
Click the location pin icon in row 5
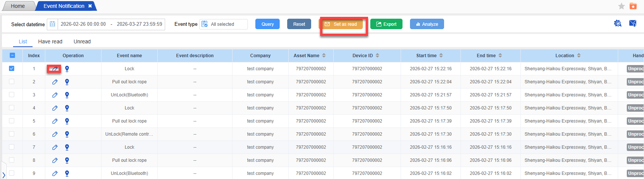tap(67, 121)
